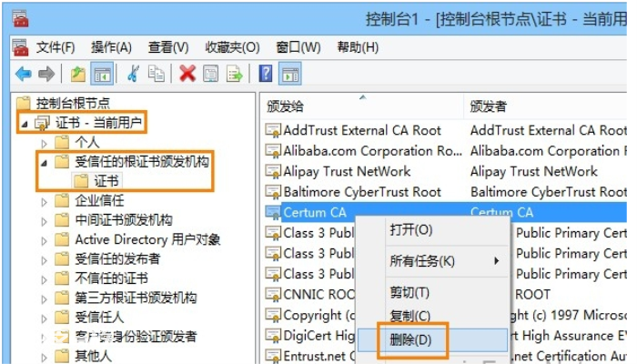
Task: Click the certificate icon of Alibaba.com Corporation row
Action: 273,151
